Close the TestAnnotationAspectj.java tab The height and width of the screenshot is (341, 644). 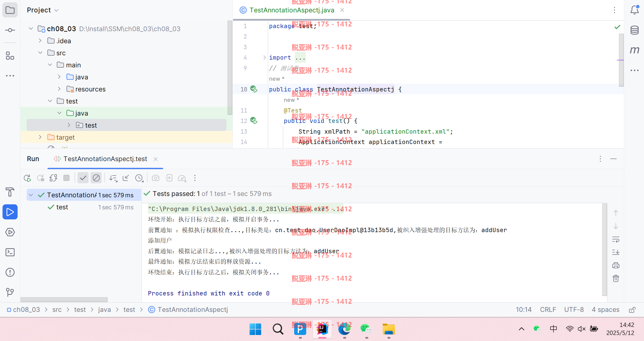tap(342, 10)
